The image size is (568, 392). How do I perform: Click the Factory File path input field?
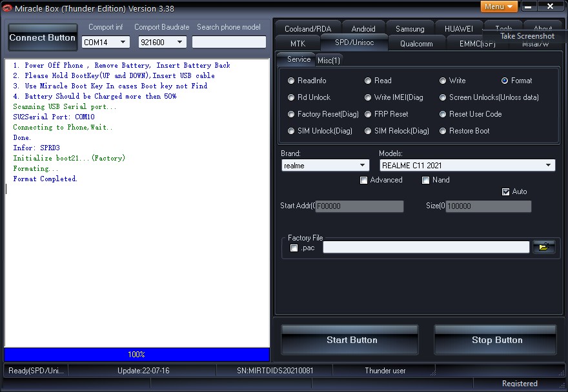(x=426, y=247)
